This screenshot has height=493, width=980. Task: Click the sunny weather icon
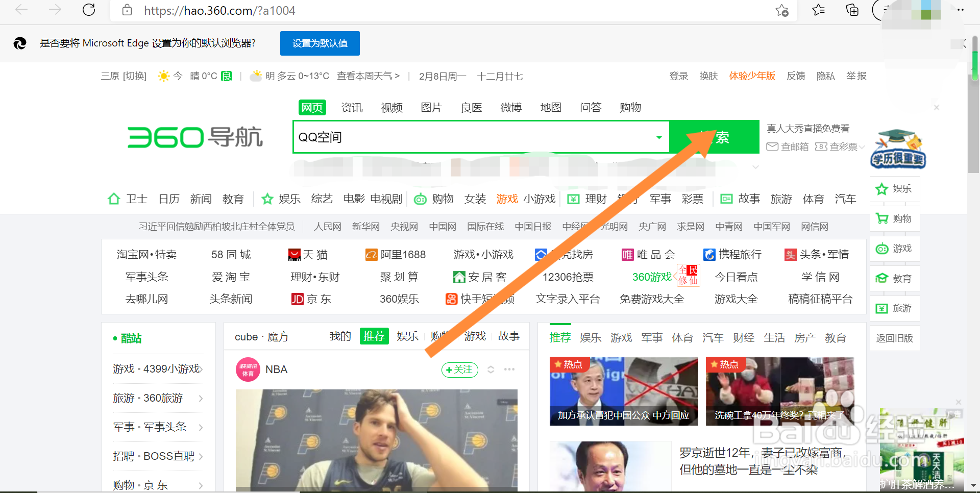click(x=163, y=77)
